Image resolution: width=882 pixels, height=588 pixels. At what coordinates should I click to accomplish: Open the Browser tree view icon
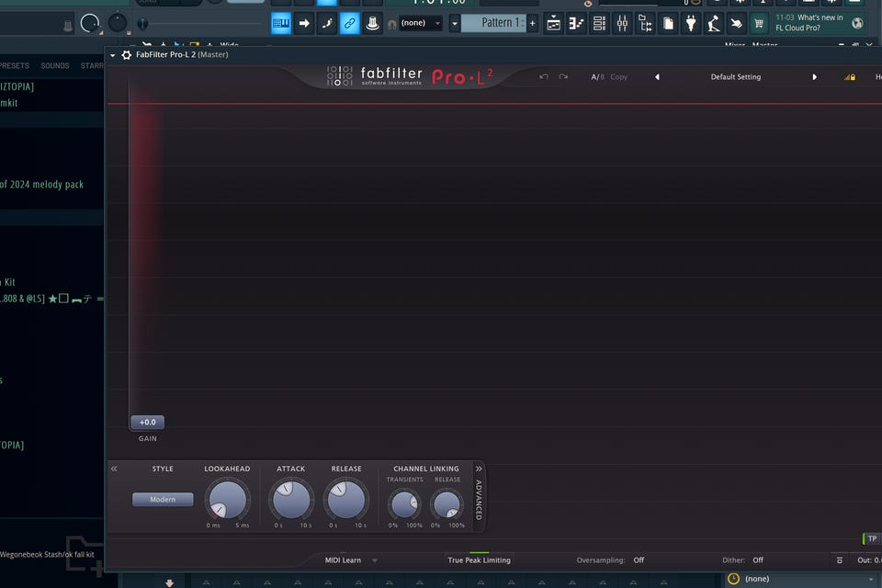pos(645,24)
